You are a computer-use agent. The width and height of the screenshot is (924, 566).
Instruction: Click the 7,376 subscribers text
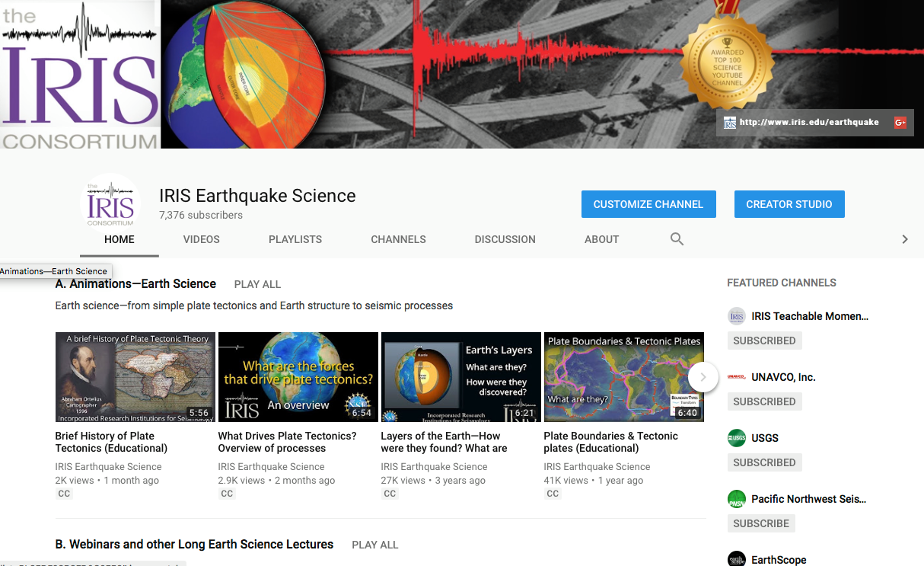click(x=201, y=216)
